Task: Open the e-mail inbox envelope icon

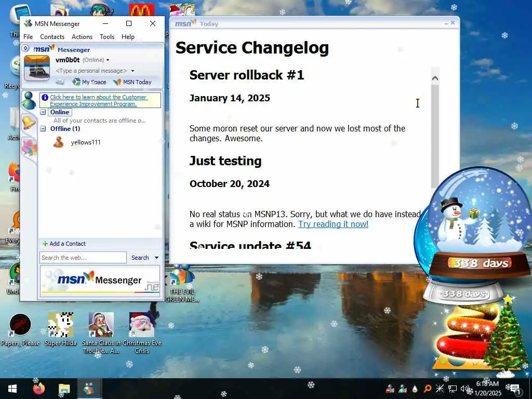Action: point(60,82)
